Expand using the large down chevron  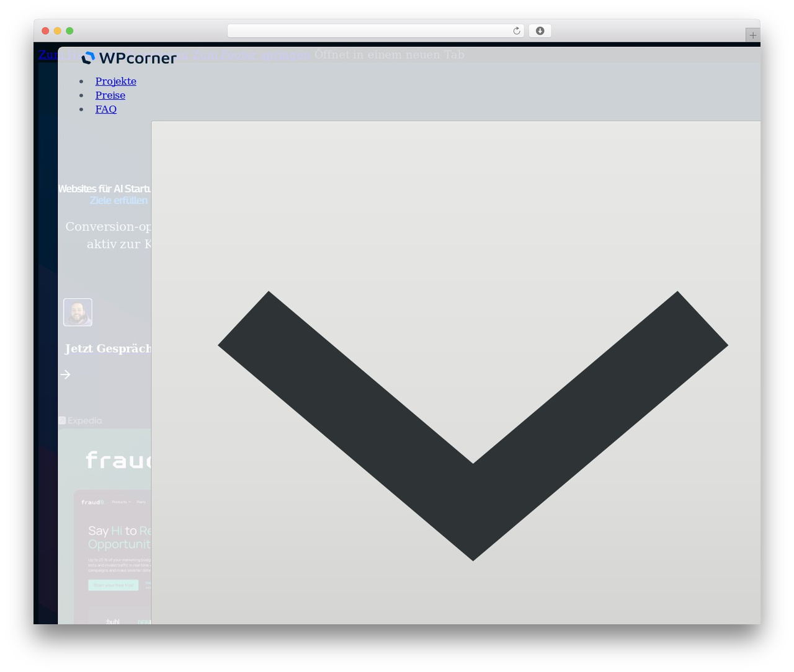pos(473,426)
